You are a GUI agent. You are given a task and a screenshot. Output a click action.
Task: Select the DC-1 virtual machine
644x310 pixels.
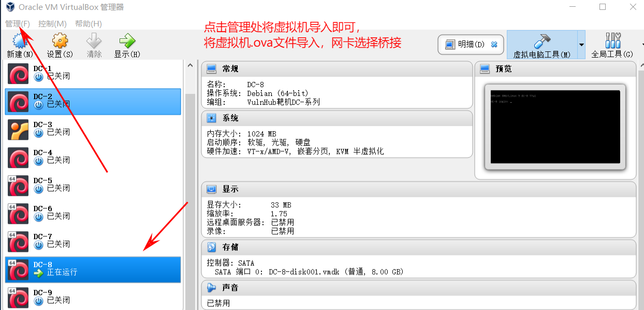[93, 74]
